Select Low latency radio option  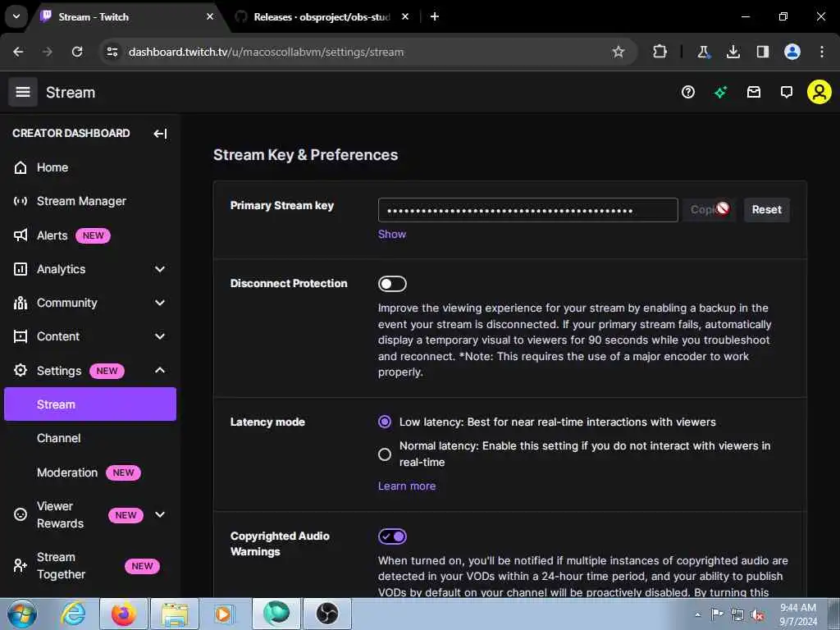[385, 422]
